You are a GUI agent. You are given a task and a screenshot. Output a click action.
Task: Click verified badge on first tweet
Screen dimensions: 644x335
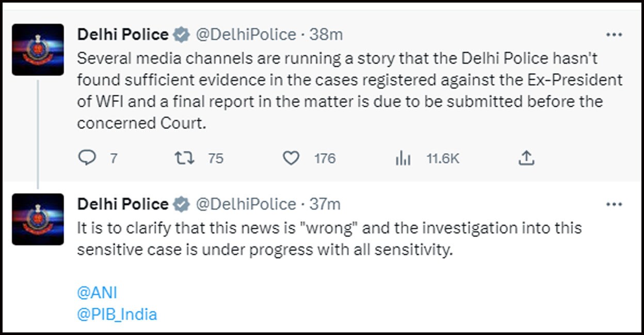point(181,35)
